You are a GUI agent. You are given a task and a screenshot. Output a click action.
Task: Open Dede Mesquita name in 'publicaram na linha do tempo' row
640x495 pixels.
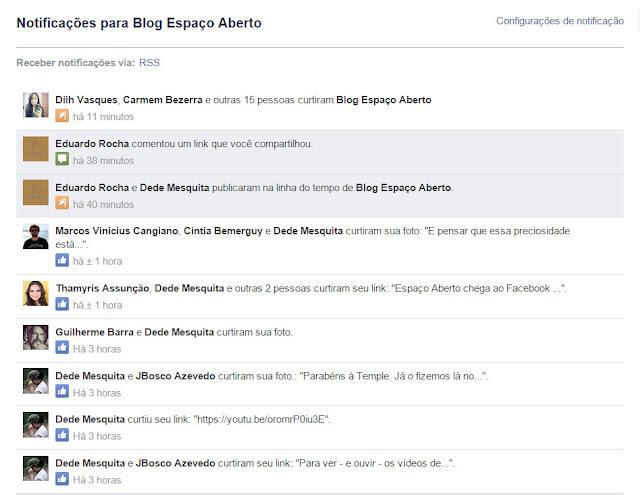[x=174, y=188]
